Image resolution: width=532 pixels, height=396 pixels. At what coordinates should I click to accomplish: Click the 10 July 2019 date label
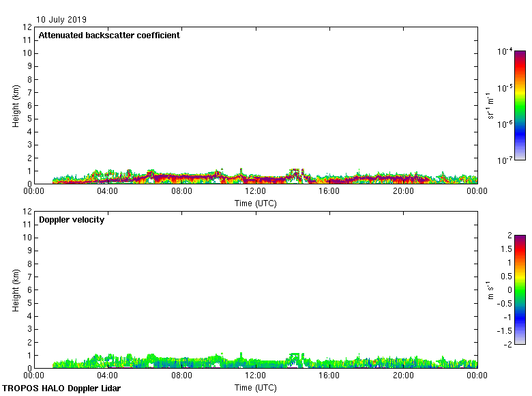point(61,20)
